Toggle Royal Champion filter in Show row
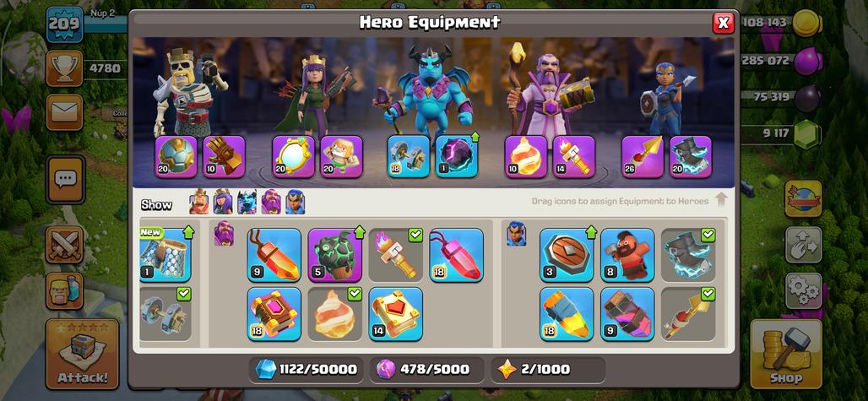 (295, 202)
